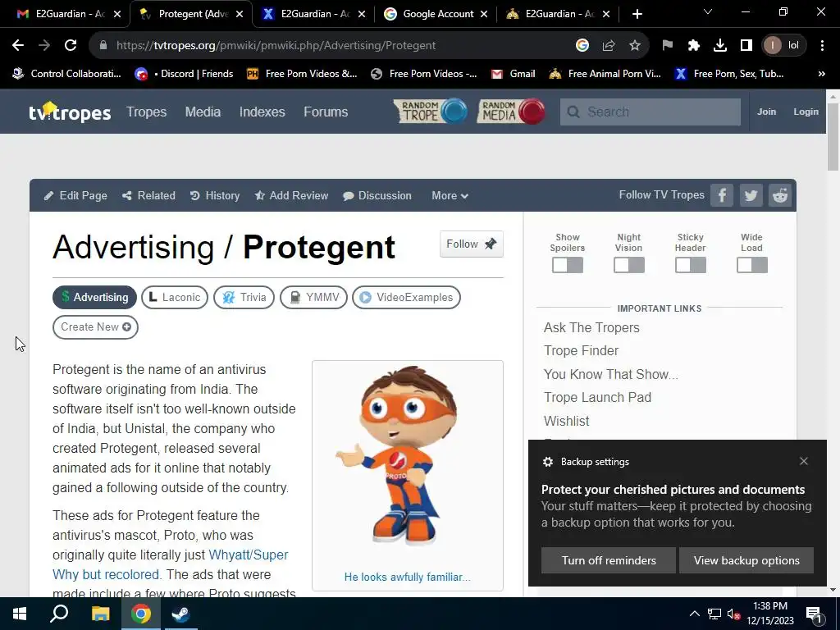The width and height of the screenshot is (840, 630).
Task: Click the browser back arrow
Action: coord(18,46)
